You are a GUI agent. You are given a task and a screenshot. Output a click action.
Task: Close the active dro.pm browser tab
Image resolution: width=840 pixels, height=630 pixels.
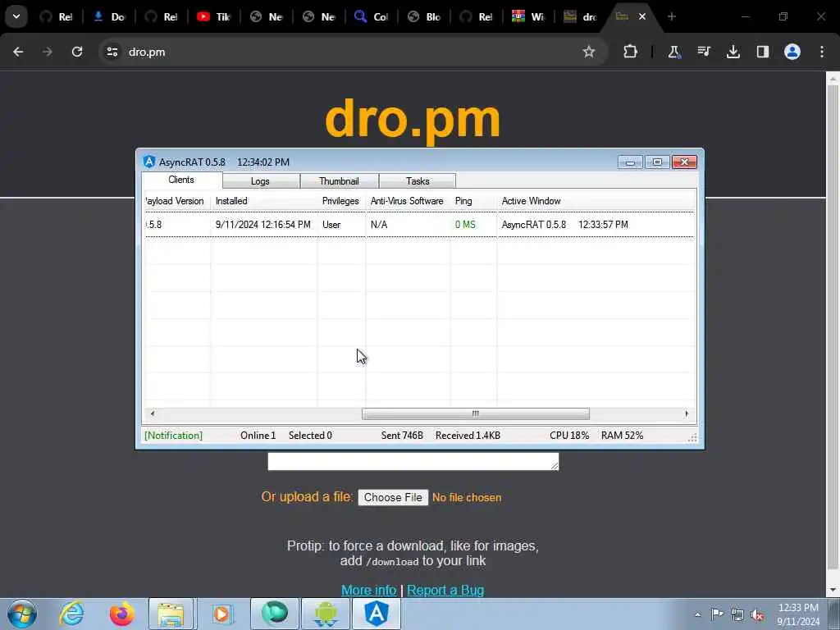[x=641, y=16]
